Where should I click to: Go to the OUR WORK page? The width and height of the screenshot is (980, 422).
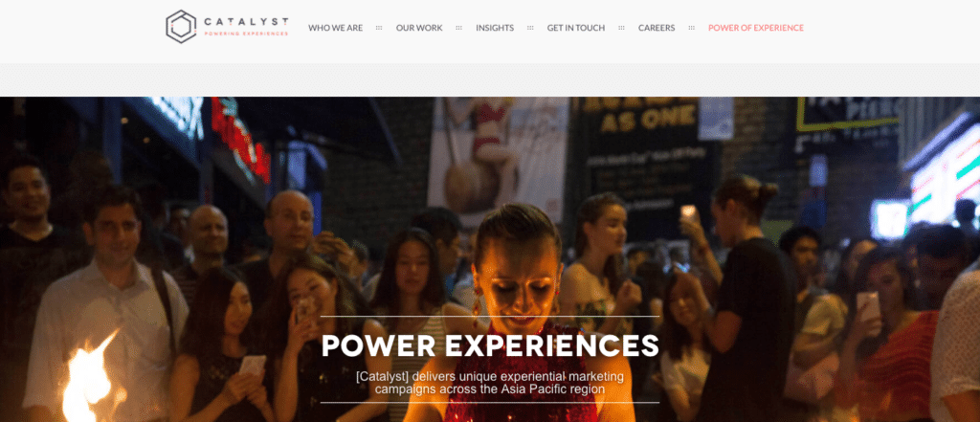pos(419,28)
